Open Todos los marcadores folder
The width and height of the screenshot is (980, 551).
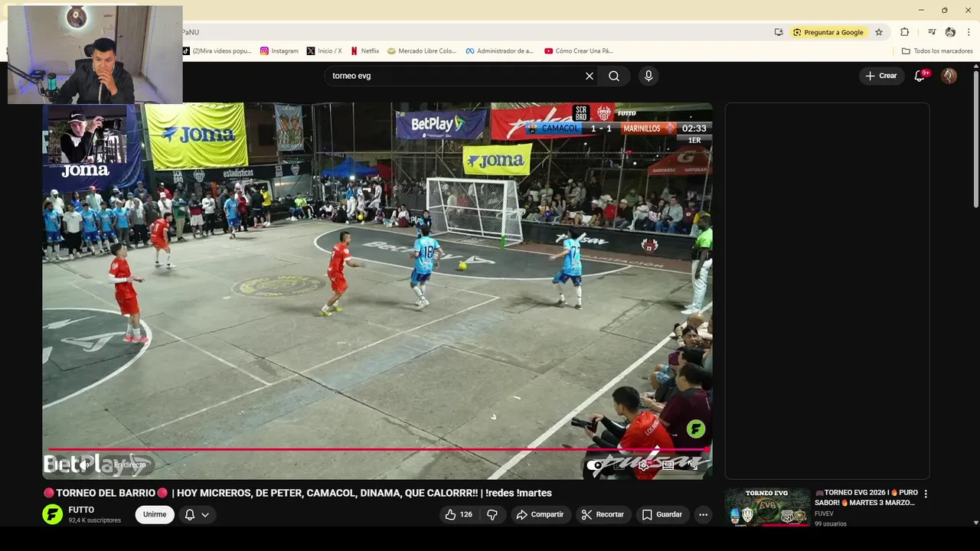point(937,51)
